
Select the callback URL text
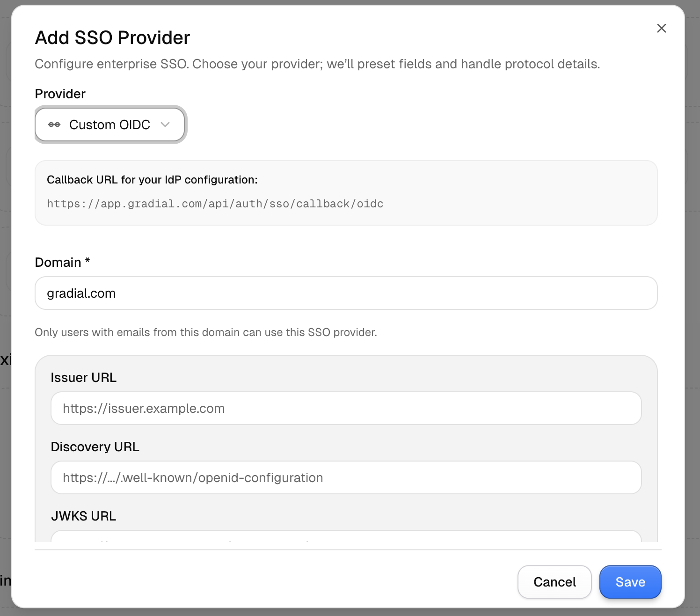(x=215, y=204)
